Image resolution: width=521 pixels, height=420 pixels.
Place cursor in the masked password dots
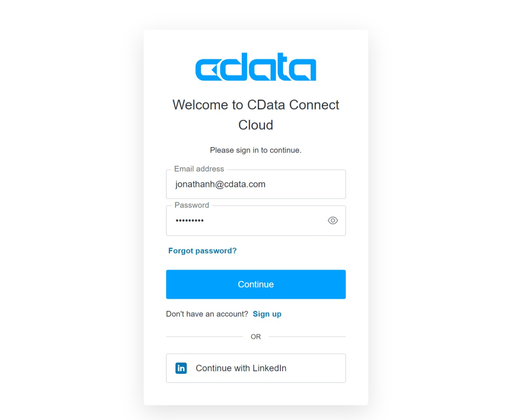(x=190, y=220)
